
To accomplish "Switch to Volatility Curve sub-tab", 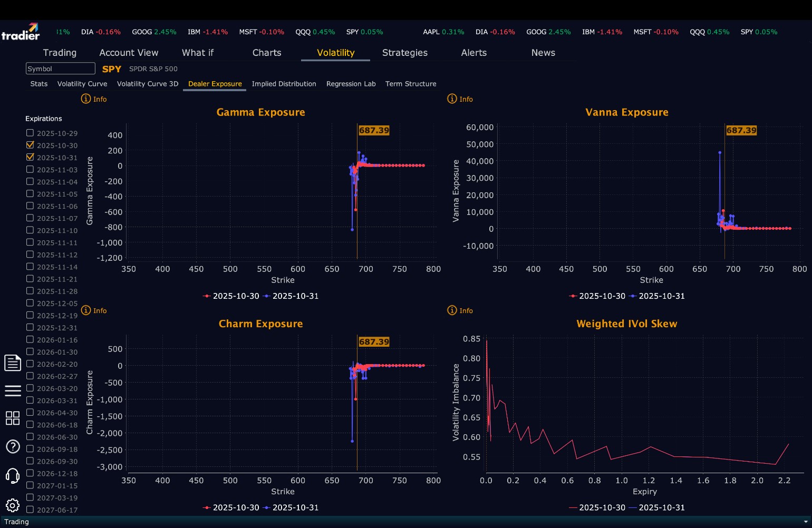I will [x=82, y=84].
